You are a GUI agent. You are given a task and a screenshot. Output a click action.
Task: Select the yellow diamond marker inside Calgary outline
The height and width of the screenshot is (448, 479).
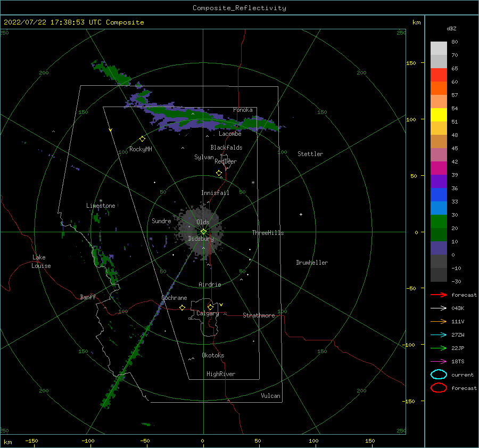click(210, 307)
